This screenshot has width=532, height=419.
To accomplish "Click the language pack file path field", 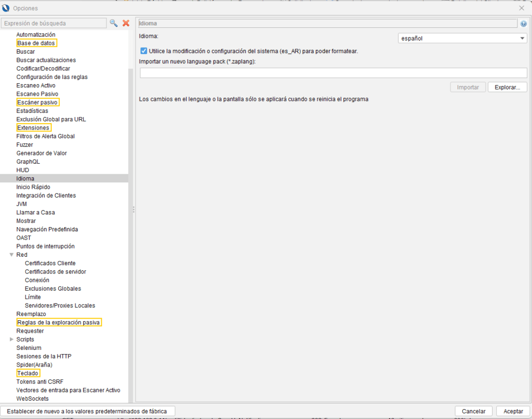I will click(x=332, y=73).
